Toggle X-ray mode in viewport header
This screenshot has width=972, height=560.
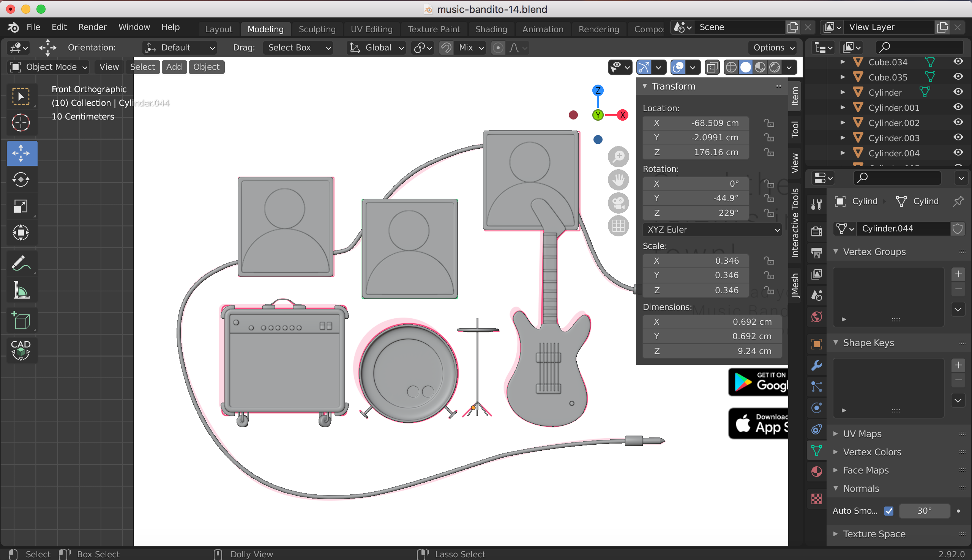point(712,67)
